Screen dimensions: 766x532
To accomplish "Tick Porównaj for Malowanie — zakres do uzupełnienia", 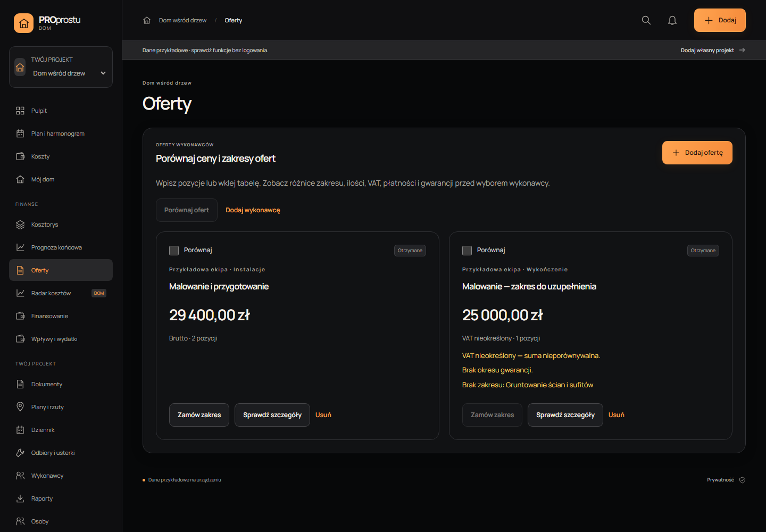I will click(467, 251).
